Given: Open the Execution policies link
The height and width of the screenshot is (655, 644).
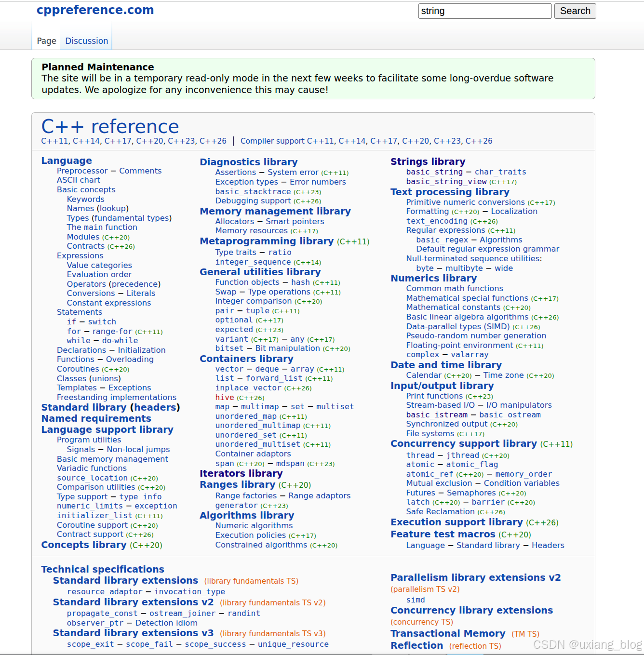Looking at the screenshot, I should pos(251,535).
